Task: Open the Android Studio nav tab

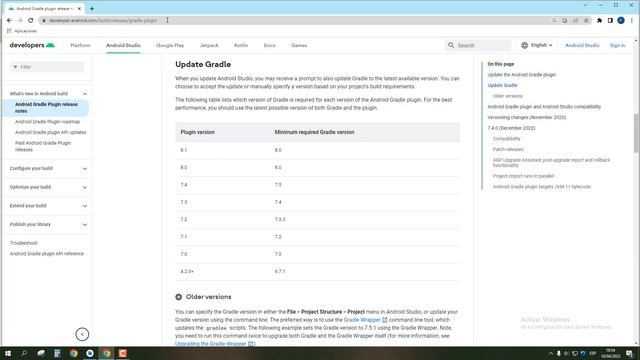Action: click(x=123, y=45)
